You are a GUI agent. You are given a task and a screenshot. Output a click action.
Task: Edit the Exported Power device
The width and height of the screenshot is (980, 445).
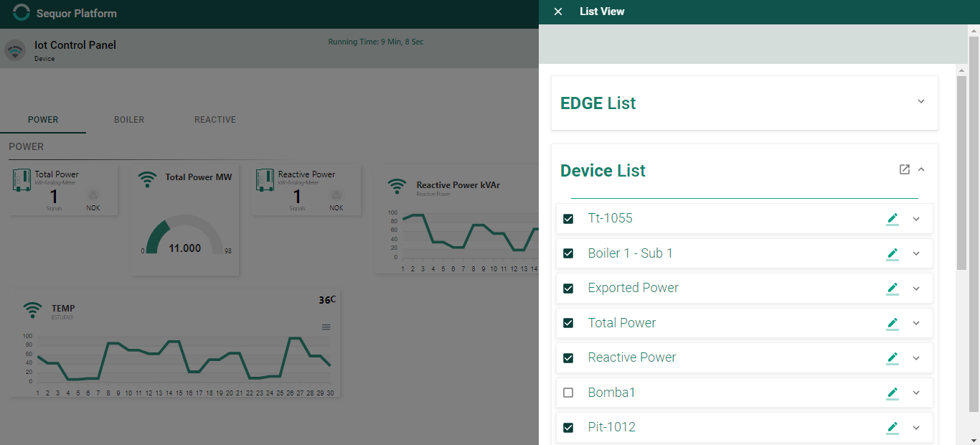pyautogui.click(x=892, y=289)
